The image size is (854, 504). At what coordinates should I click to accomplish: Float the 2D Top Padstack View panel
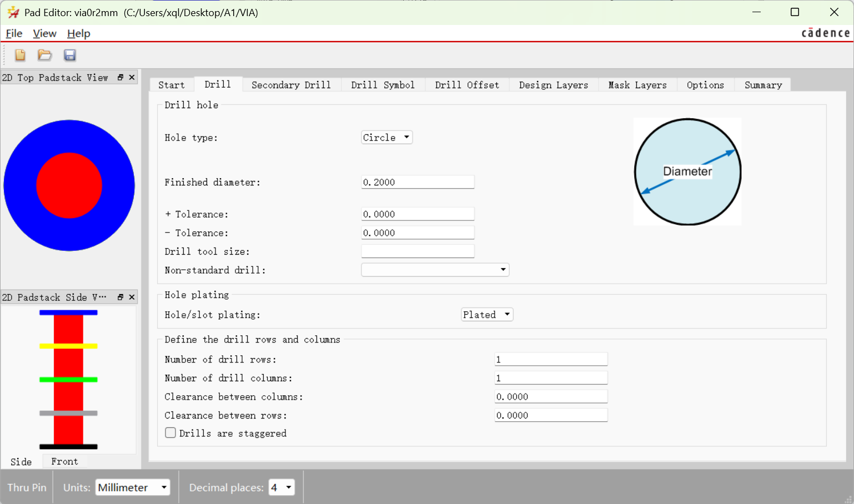click(x=120, y=78)
